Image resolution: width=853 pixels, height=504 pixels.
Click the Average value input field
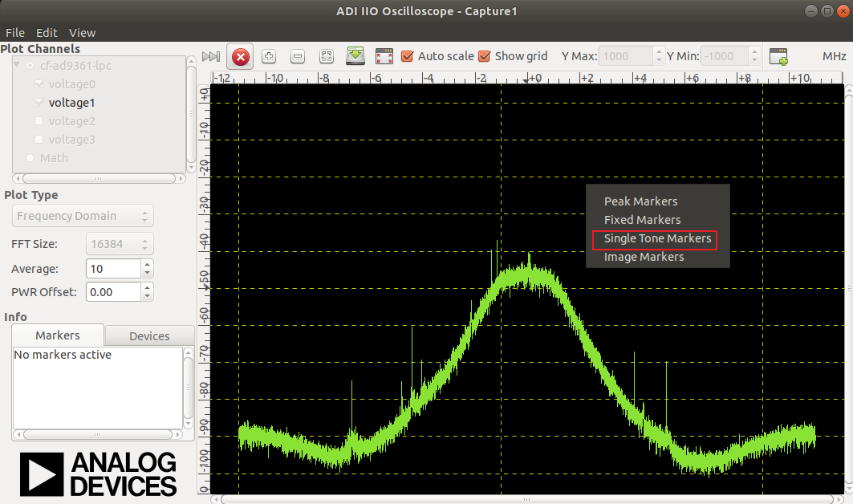[x=112, y=268]
